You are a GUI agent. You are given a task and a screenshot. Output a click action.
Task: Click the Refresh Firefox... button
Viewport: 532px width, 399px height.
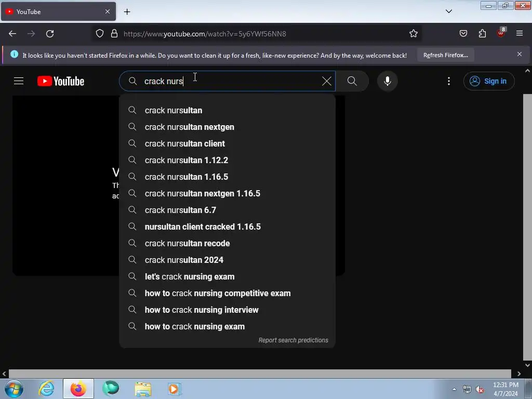445,55
